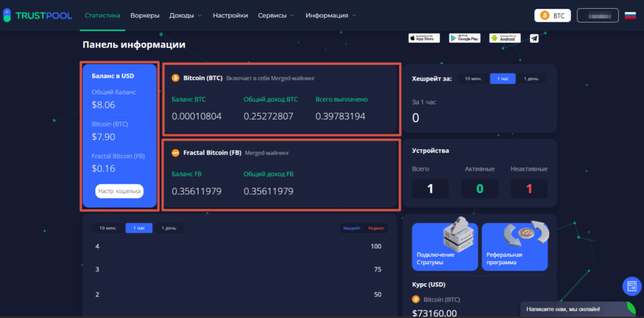This screenshot has width=644, height=318.
Task: Select 10 мин. in Хешрейт за panel
Action: (x=473, y=79)
